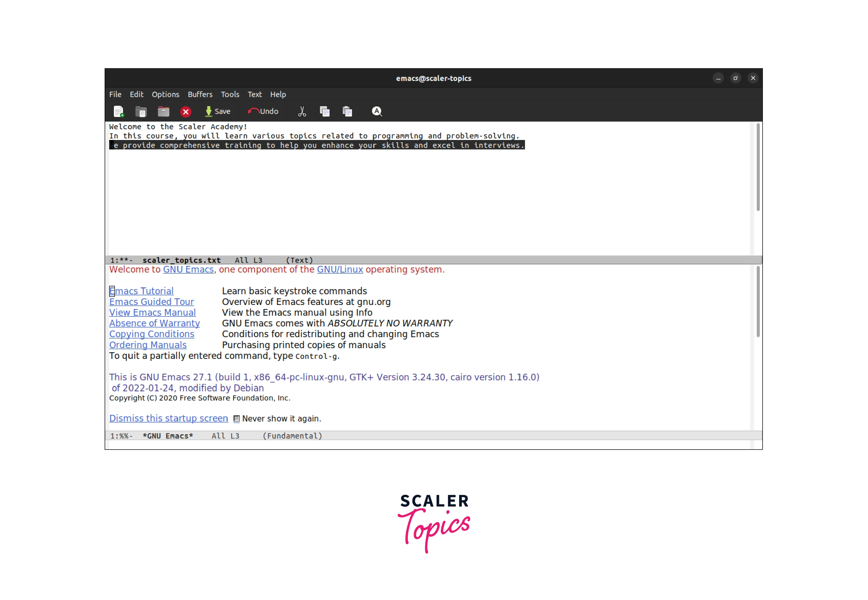Viewport: 868px width, 600px height.
Task: Close the emacs@scaler-topics window
Action: 753,78
